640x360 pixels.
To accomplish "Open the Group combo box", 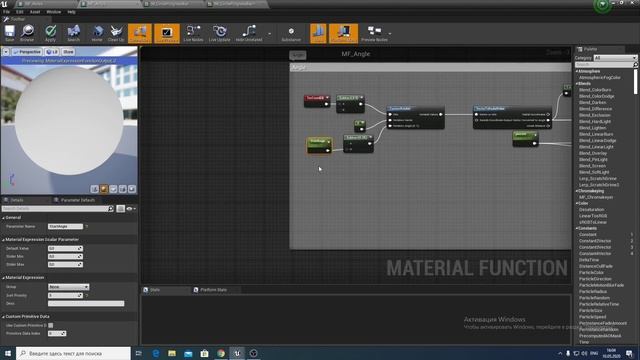I will pos(68,287).
